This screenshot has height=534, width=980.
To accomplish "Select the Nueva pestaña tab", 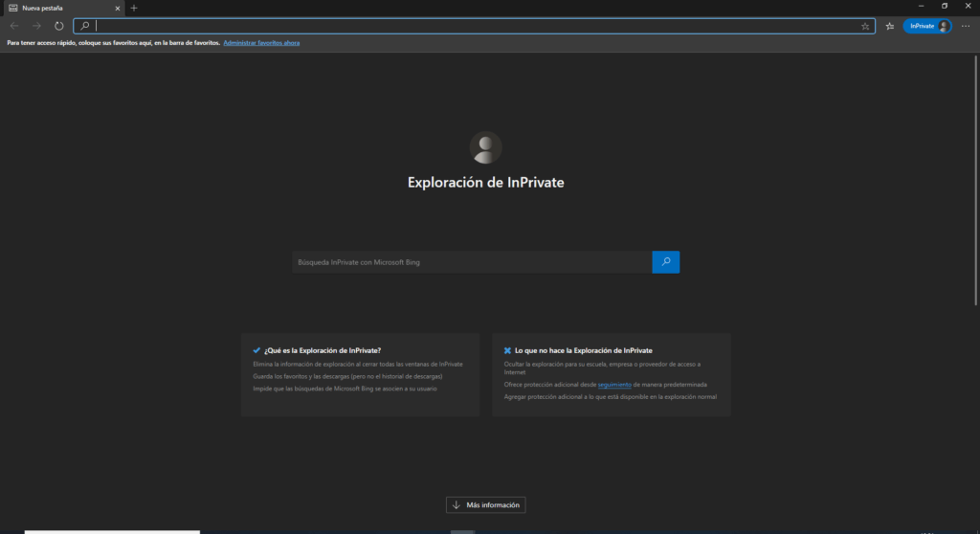I will (62, 8).
